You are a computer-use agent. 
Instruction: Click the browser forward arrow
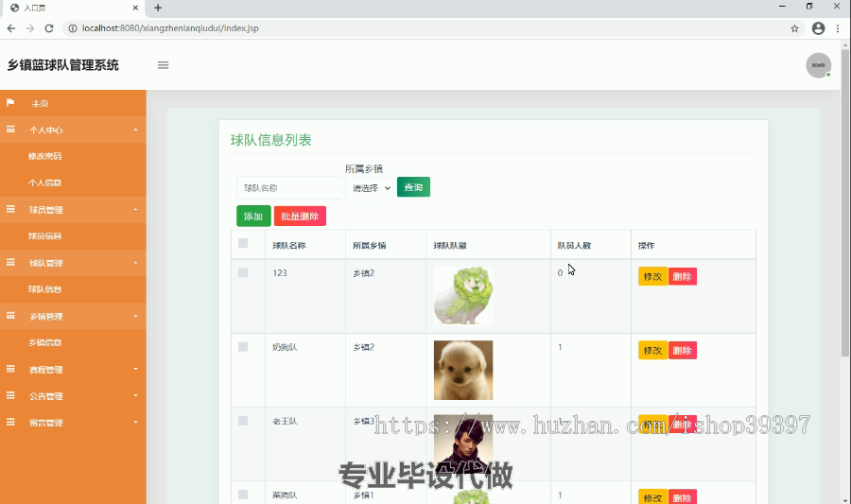[x=30, y=28]
